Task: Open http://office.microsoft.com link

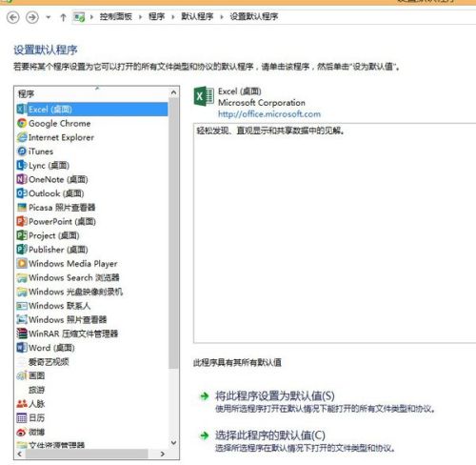Action: point(269,114)
